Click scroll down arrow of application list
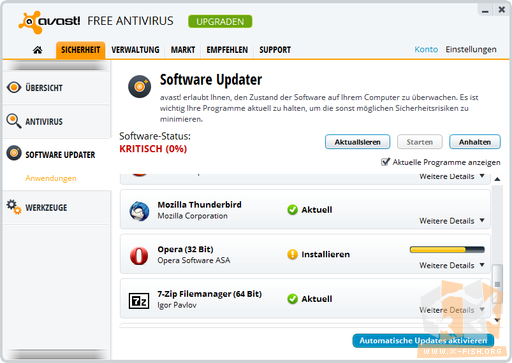 pyautogui.click(x=497, y=320)
